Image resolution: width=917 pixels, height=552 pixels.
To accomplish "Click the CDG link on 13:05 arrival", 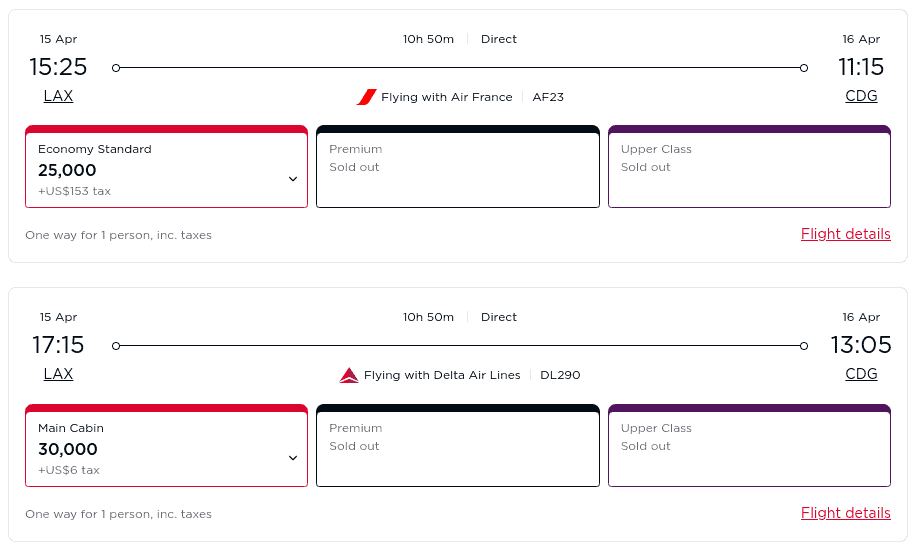I will (x=861, y=374).
